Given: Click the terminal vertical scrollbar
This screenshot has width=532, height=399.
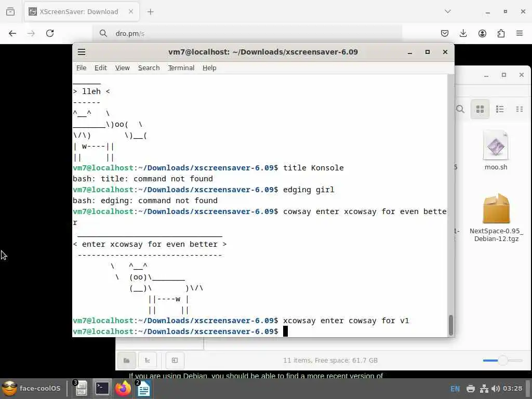Looking at the screenshot, I should tap(450, 325).
